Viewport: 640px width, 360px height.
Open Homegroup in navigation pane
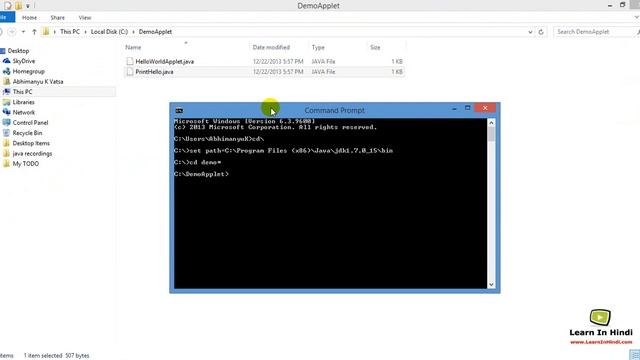click(x=29, y=71)
